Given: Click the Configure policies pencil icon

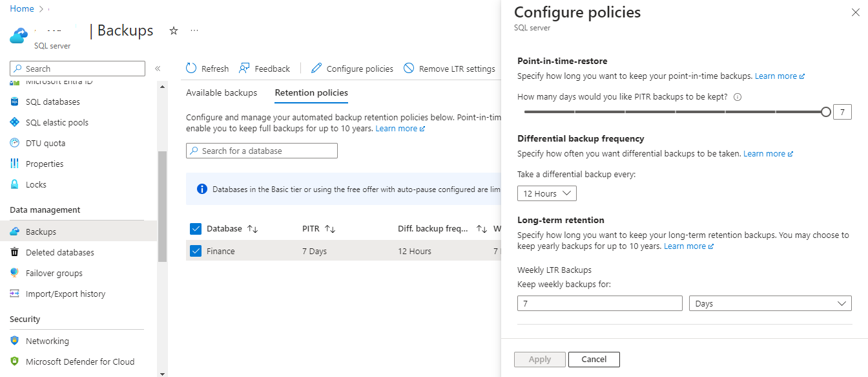Looking at the screenshot, I should coord(316,69).
